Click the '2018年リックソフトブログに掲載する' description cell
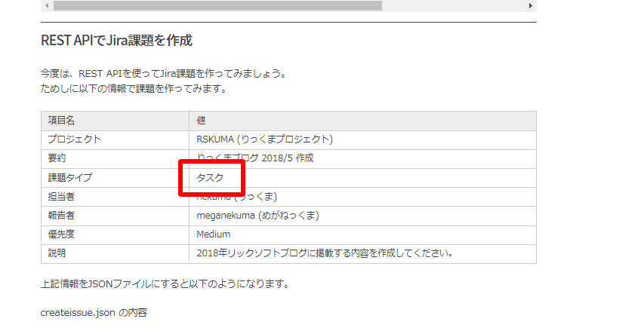644x334 pixels. (x=362, y=253)
